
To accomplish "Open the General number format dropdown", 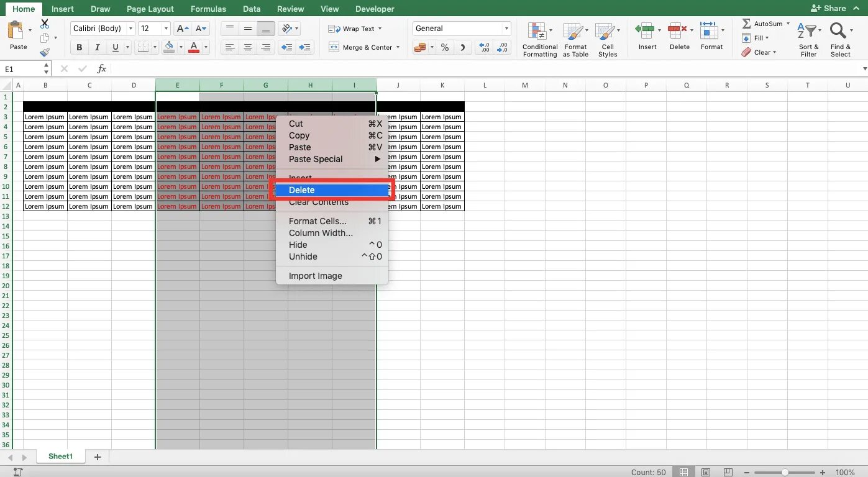I will pos(506,29).
